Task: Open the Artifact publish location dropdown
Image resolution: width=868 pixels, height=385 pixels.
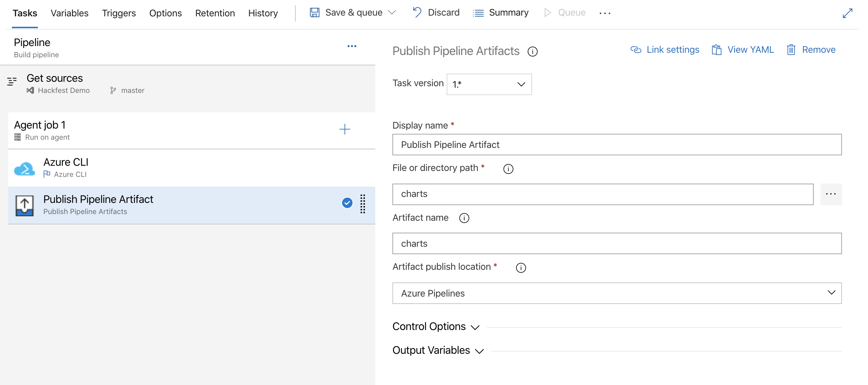Action: tap(617, 293)
